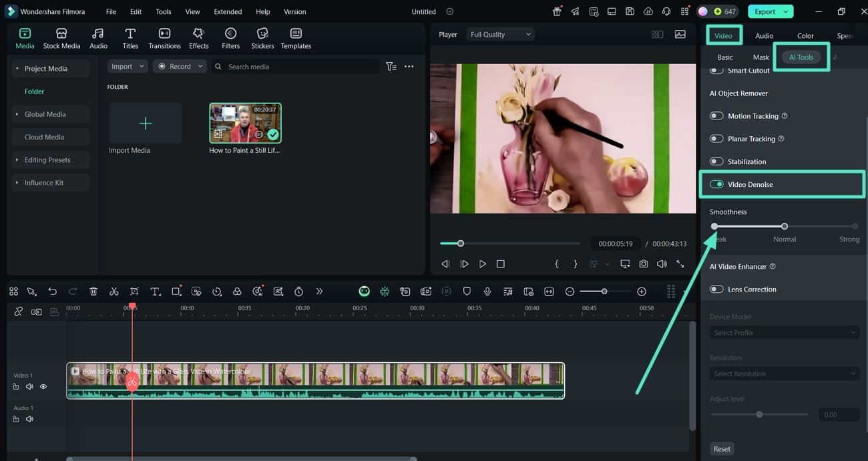Turn on Stabilization toggle
Image resolution: width=868 pixels, height=461 pixels.
[716, 161]
